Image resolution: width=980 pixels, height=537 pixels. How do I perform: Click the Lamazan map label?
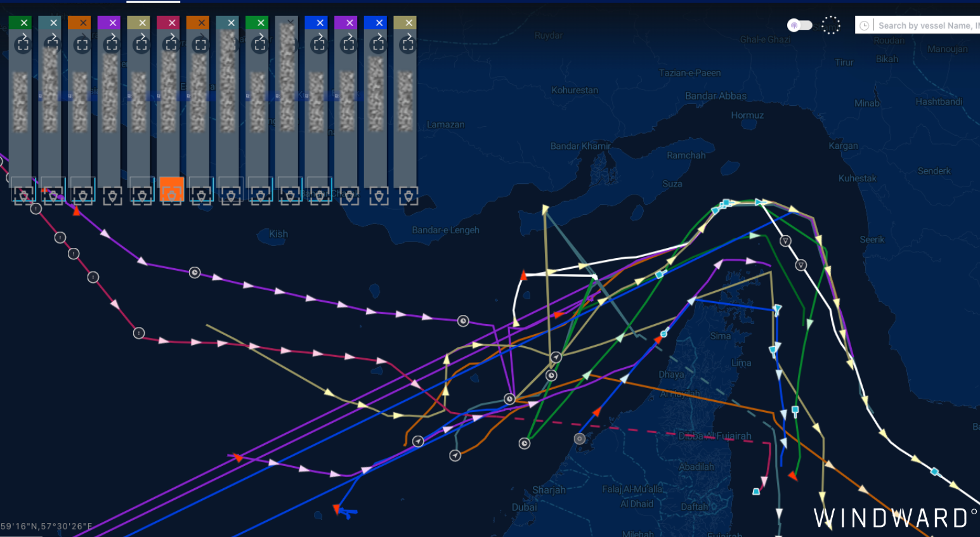point(445,124)
